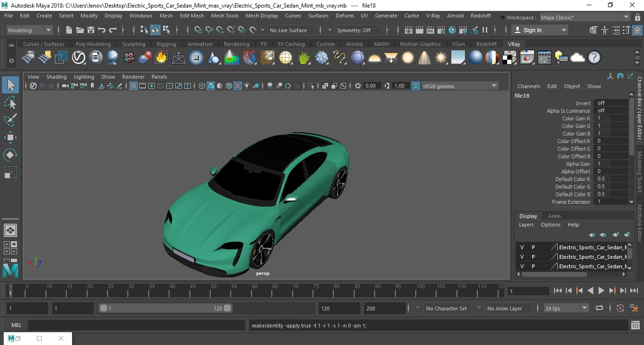Expand the sRGB gamma view transform dropdown
644x345 pixels.
click(494, 86)
